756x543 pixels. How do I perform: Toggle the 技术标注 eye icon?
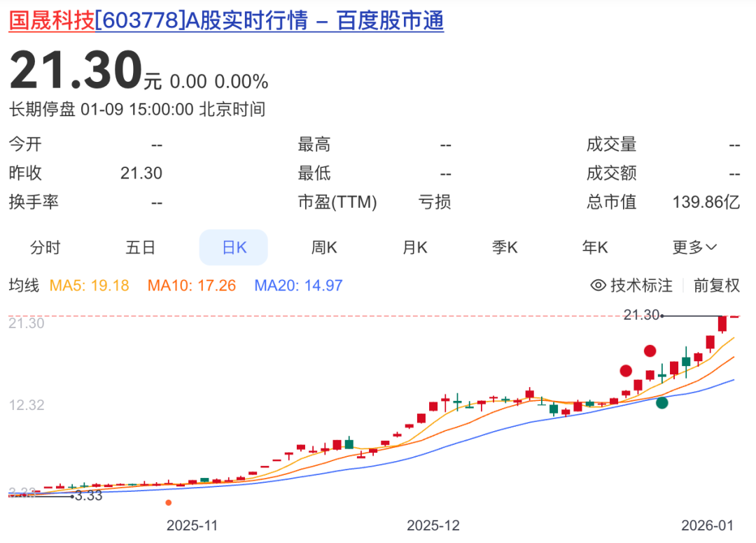pyautogui.click(x=598, y=285)
